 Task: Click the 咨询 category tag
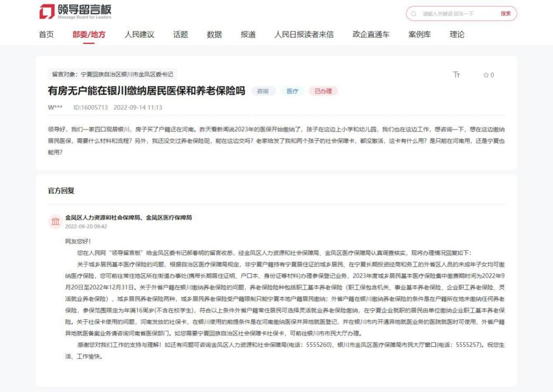pos(263,91)
